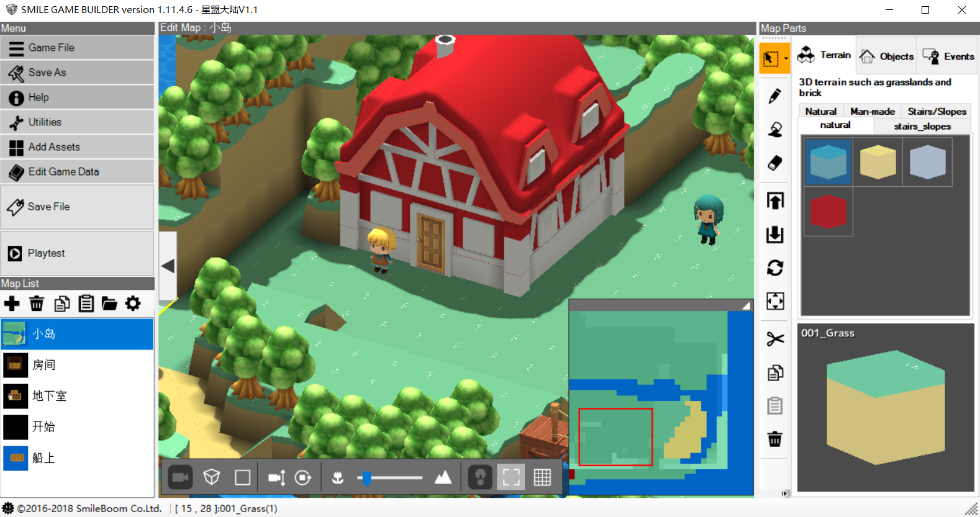Click Edit Game Data
This screenshot has width=980, height=517.
pos(77,172)
